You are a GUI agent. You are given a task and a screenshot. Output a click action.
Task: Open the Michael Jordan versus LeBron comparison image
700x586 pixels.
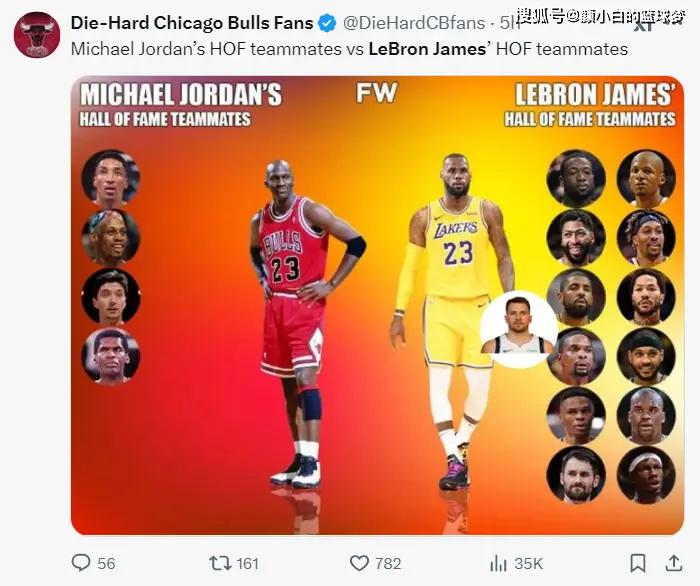(377, 305)
